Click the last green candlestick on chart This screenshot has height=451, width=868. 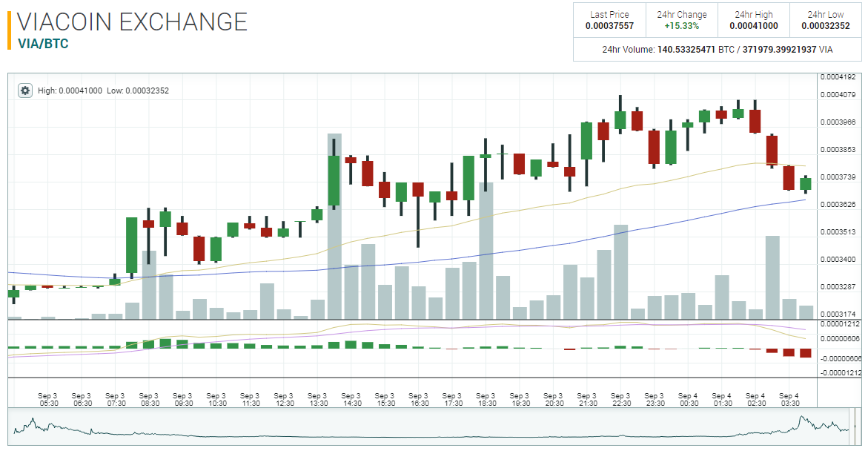tap(806, 184)
